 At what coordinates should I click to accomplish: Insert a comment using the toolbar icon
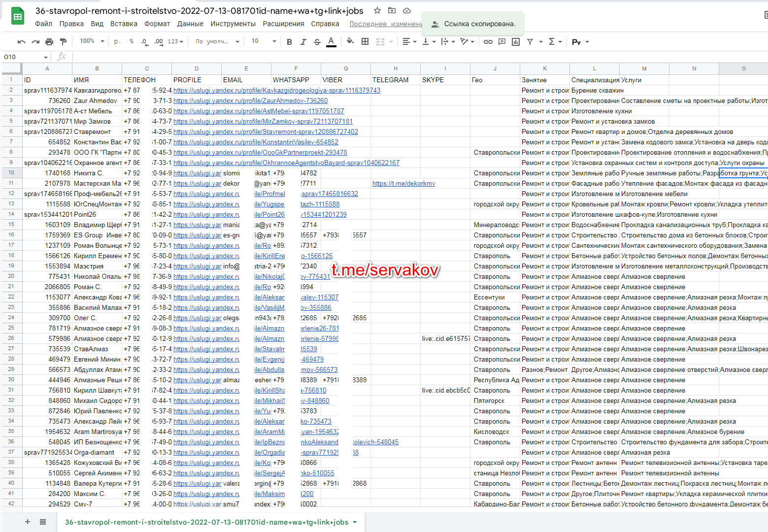click(x=502, y=42)
